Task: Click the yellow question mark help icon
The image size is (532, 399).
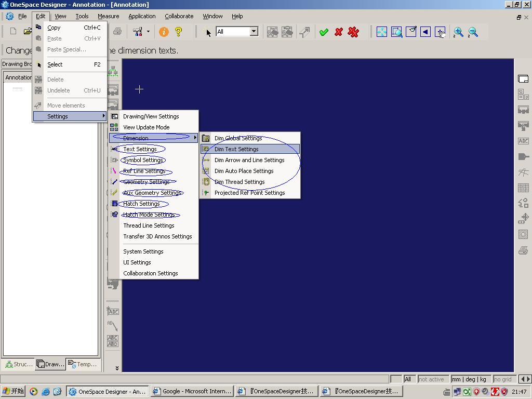Action: coord(179,32)
